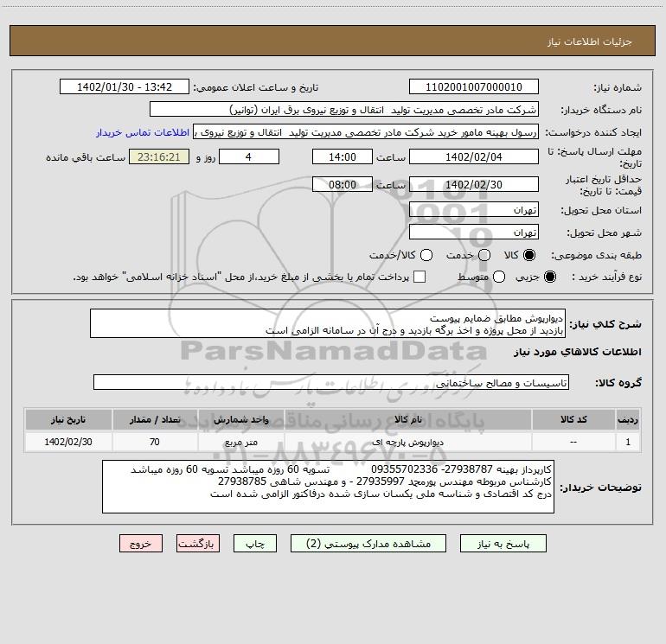Click the need number field 1102001007000010
The image size is (666, 644).
474,87
